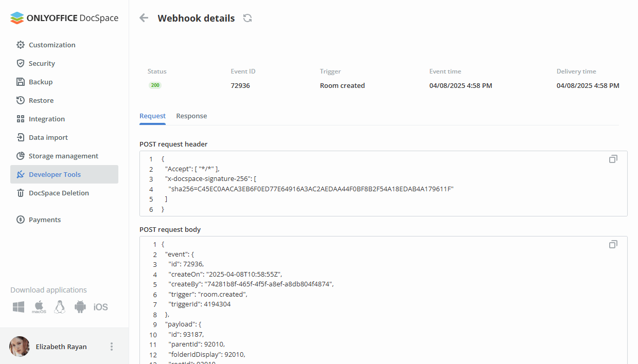Click Elizabeth Rayan's avatar thumbnail
638x364 pixels.
pyautogui.click(x=19, y=347)
